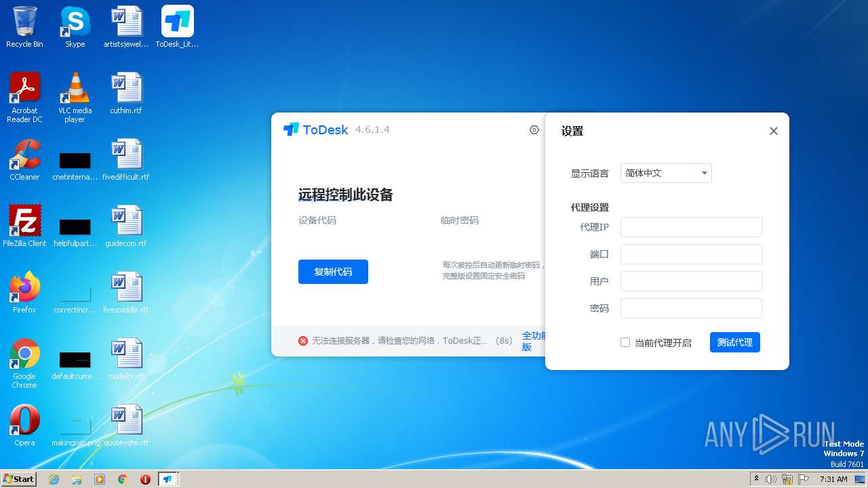868x488 pixels.
Task: Focus the 代理IP input field
Action: coord(691,227)
